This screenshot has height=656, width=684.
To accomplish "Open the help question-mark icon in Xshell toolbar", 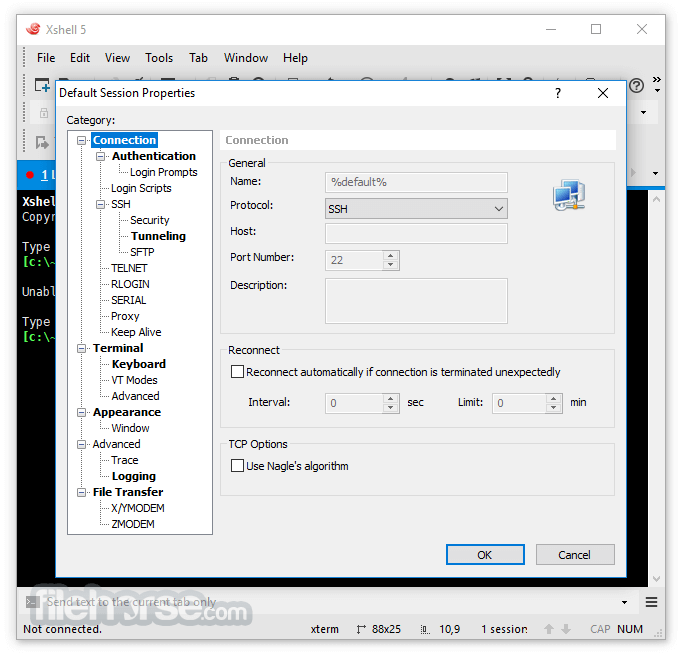I will (636, 85).
